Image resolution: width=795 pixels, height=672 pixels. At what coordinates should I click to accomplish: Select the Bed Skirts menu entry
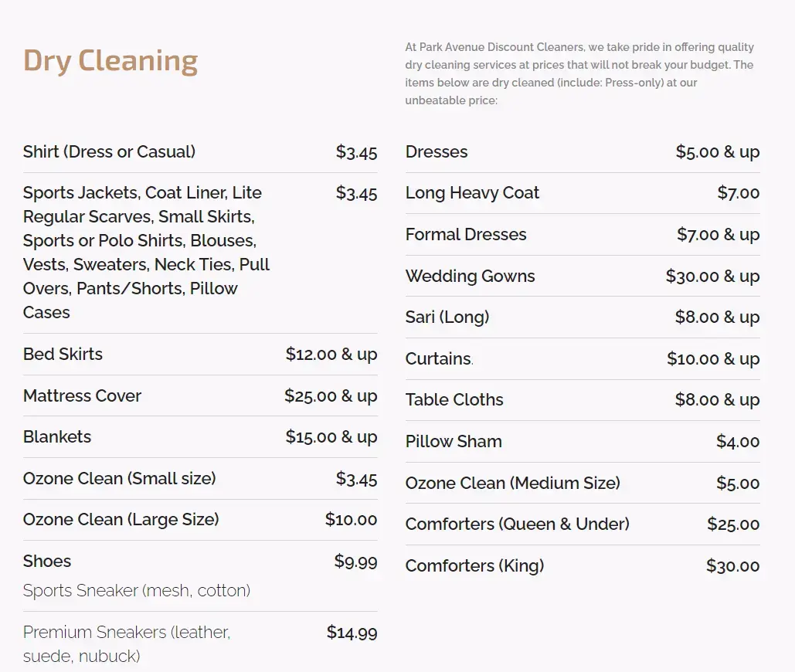coord(63,355)
